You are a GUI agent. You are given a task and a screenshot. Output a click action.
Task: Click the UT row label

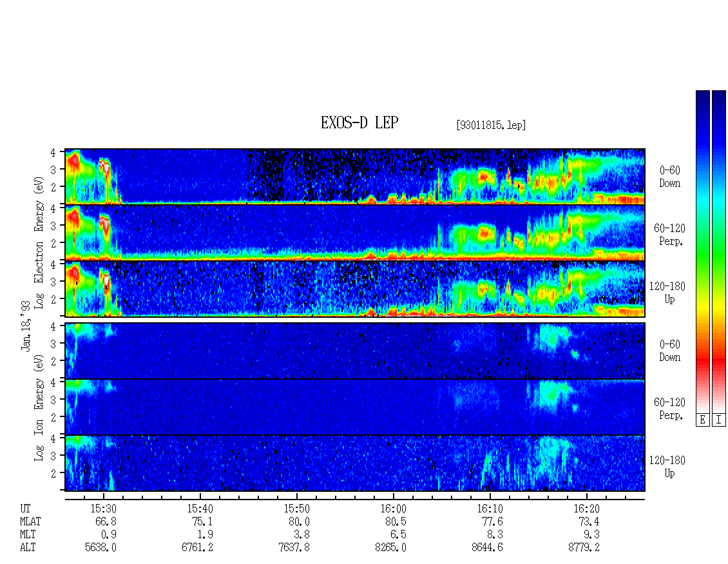(x=25, y=509)
